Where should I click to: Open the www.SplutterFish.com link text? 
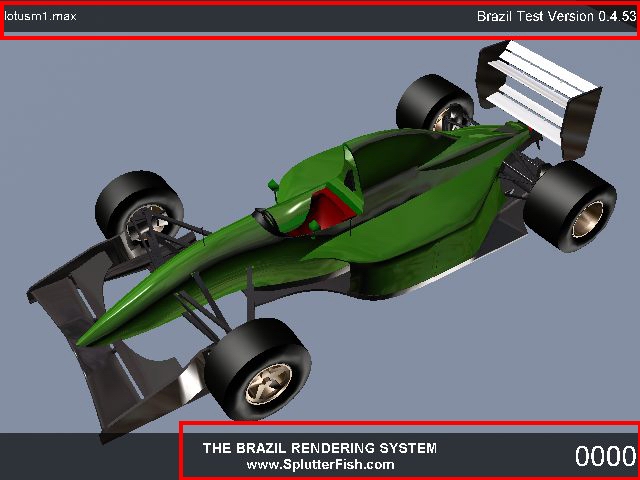click(320, 464)
